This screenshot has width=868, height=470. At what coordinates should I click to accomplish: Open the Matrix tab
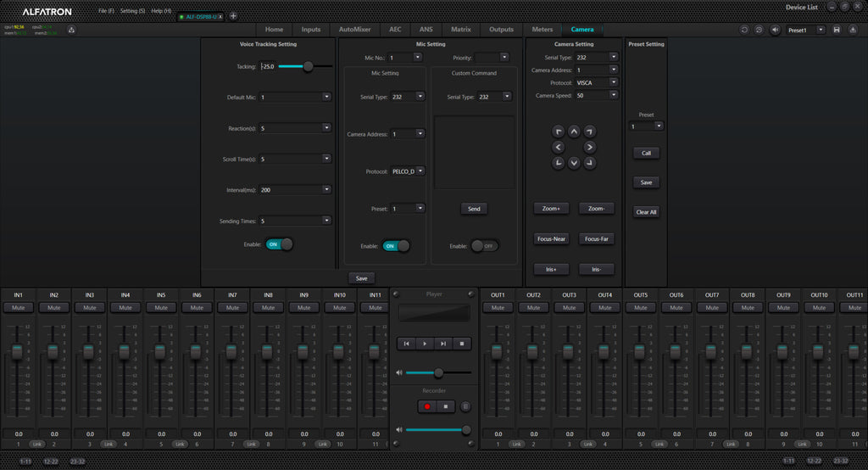(x=460, y=30)
